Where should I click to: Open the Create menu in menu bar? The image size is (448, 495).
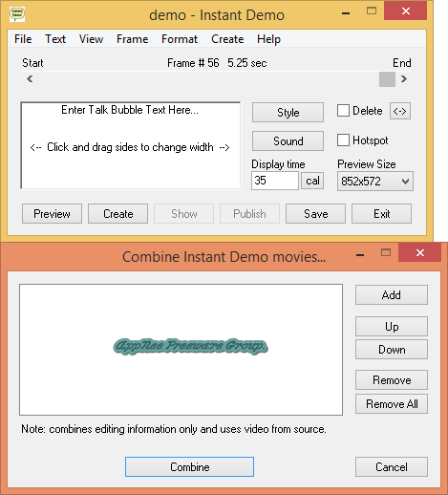coord(227,39)
